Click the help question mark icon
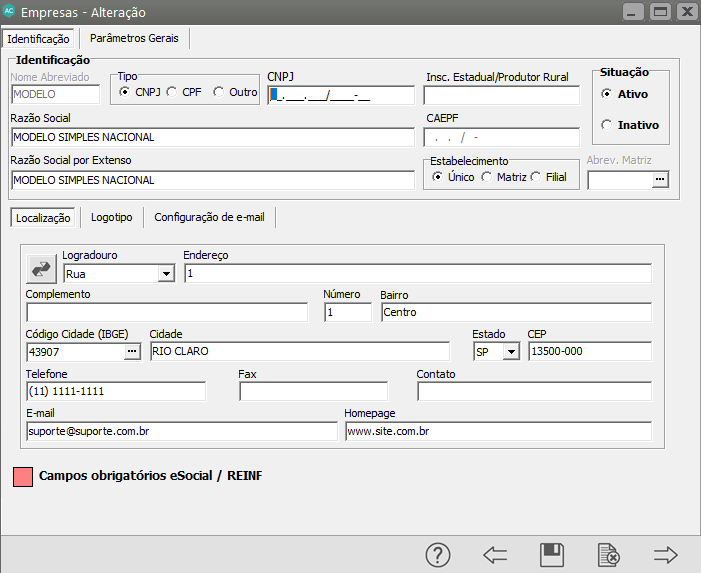This screenshot has width=701, height=573. tap(439, 555)
